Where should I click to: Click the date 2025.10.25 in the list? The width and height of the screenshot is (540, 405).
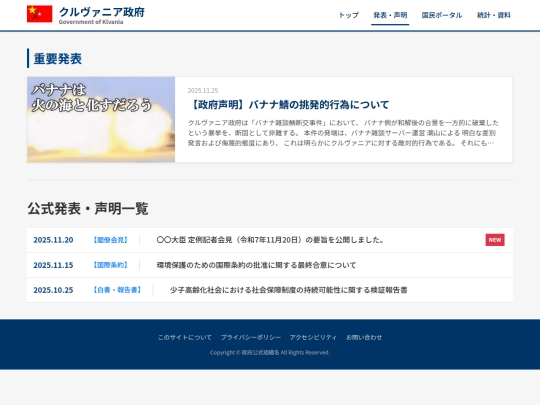pyautogui.click(x=53, y=290)
